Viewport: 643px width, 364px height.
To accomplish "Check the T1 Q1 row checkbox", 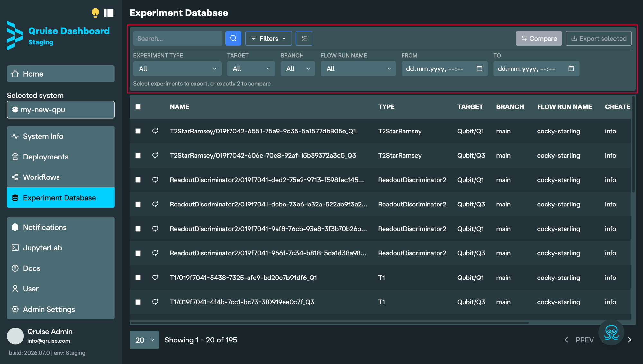I will [x=138, y=278].
